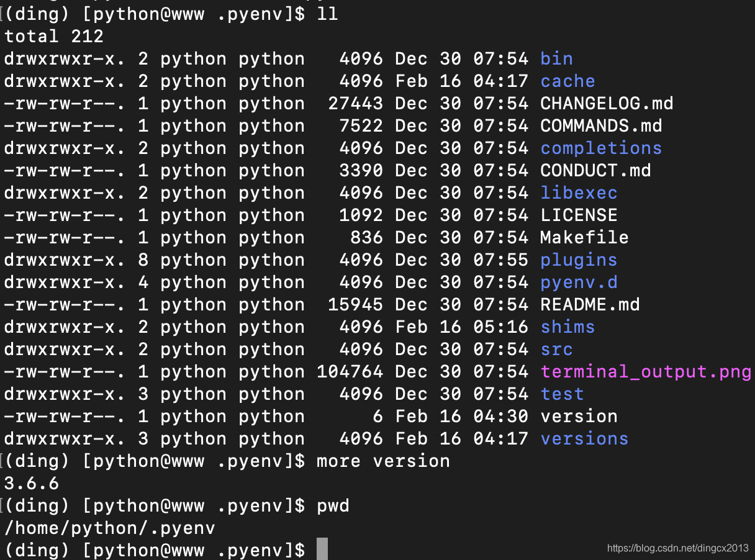Image resolution: width=755 pixels, height=560 pixels.
Task: Click the cache directory entry
Action: [567, 81]
